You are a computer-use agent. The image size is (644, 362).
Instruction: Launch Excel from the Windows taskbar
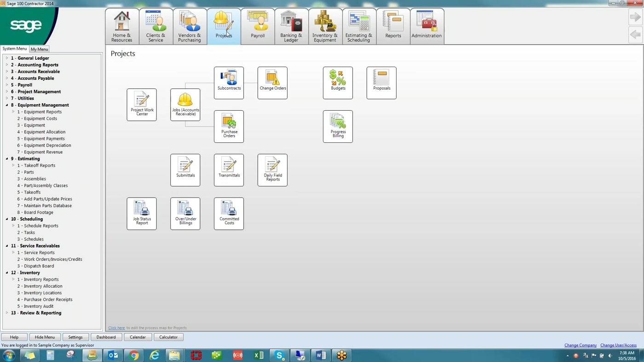click(259, 355)
